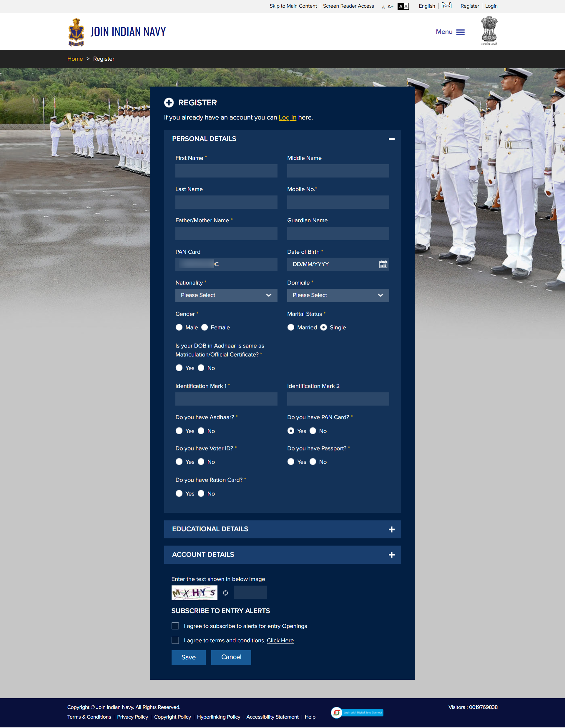Image resolution: width=565 pixels, height=728 pixels.
Task: Collapse the Personal Details section
Action: pyautogui.click(x=391, y=139)
